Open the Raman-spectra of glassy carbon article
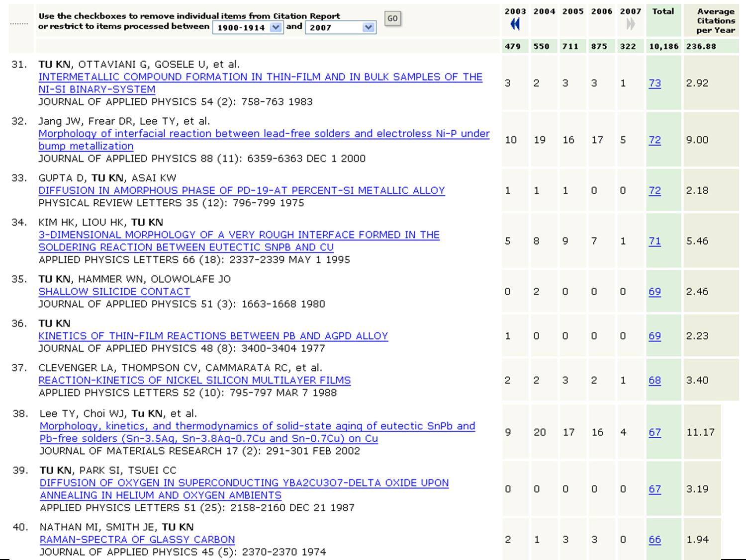746x560 pixels. [137, 540]
